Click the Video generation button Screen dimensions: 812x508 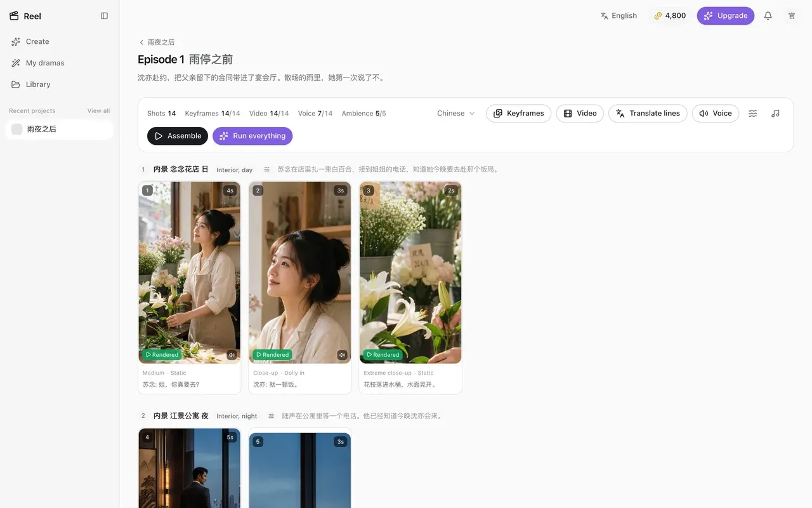point(580,113)
